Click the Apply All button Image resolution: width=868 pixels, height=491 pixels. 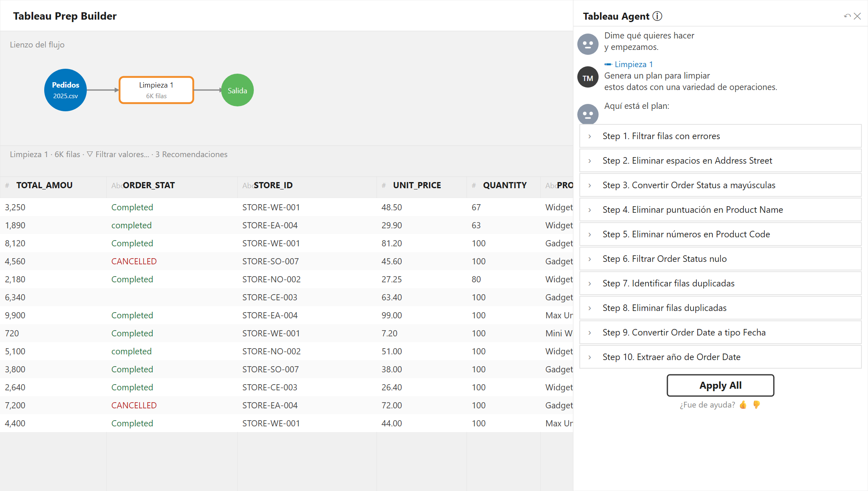click(721, 385)
